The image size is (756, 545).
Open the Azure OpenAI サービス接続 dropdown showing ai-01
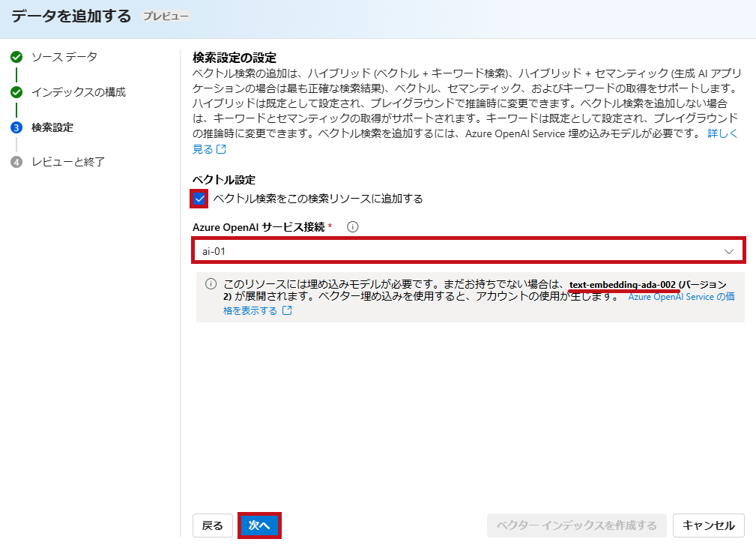click(468, 251)
